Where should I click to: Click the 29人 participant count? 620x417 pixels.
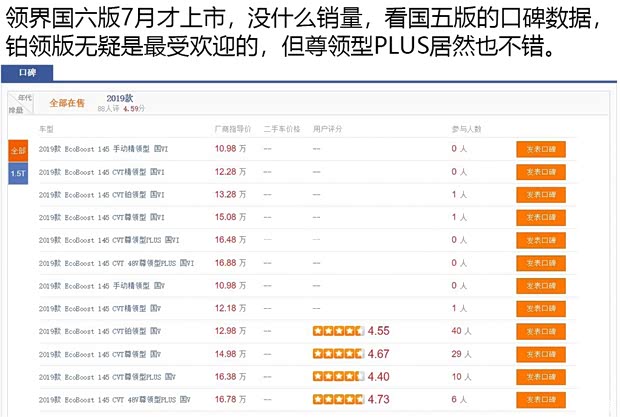pyautogui.click(x=459, y=354)
